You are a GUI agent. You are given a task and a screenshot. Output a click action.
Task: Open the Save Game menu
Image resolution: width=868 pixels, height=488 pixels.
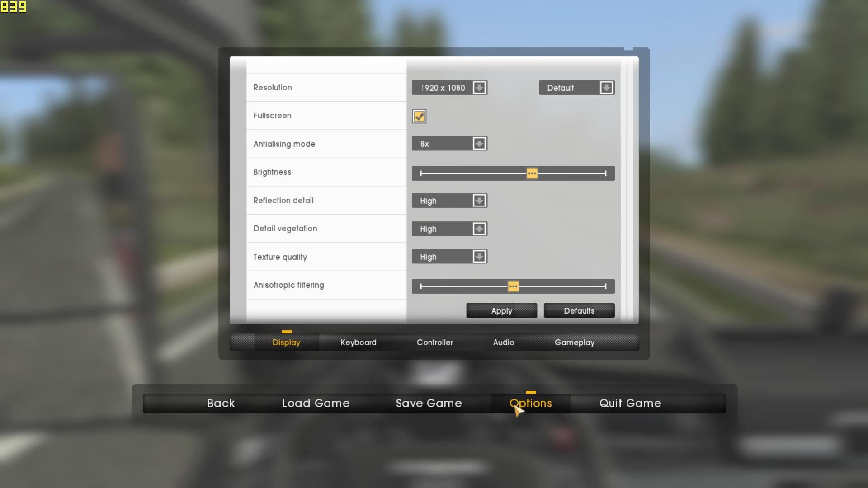click(x=429, y=403)
